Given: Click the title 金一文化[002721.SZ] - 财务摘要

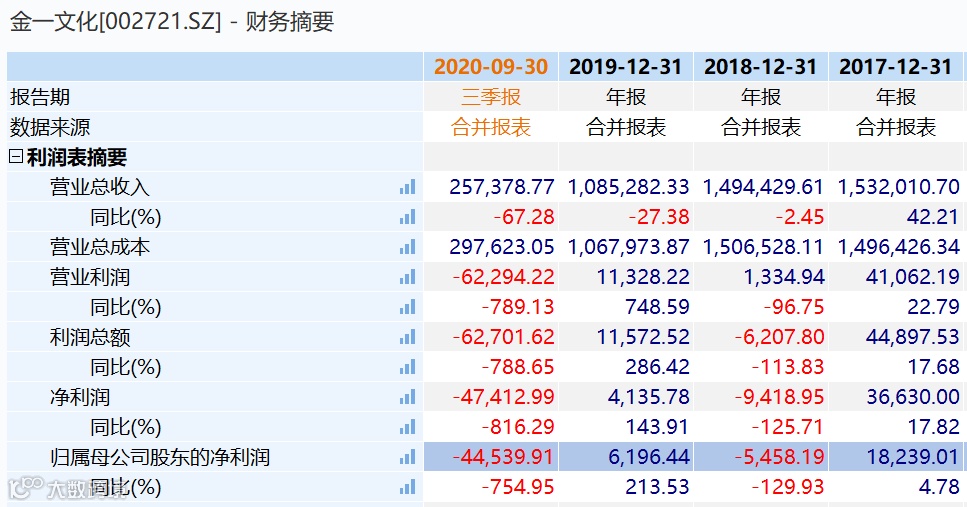Looking at the screenshot, I should point(171,22).
